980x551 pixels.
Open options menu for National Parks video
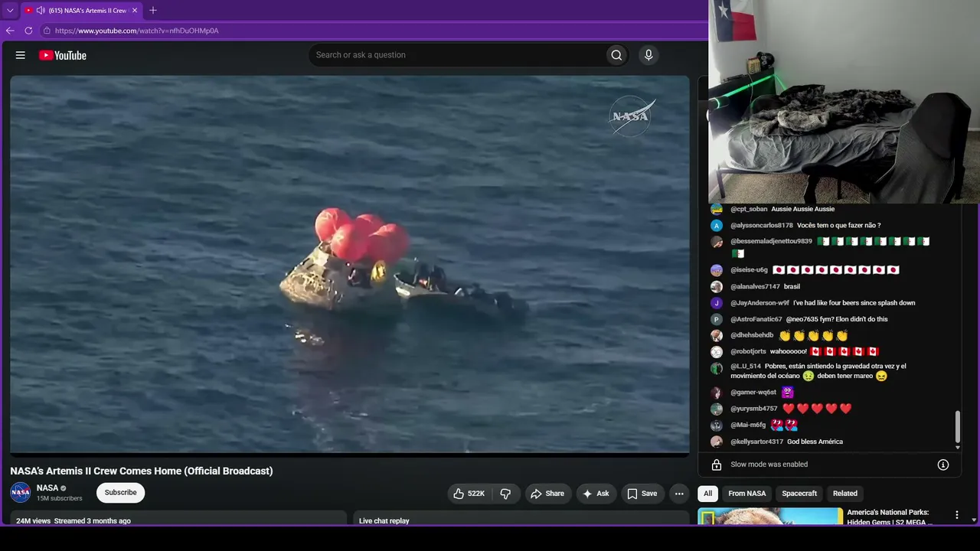click(956, 515)
